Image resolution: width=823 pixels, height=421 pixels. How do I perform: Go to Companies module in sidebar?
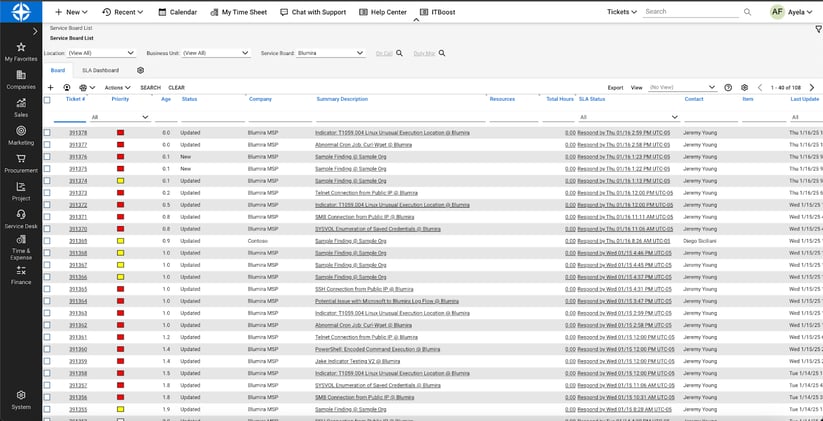[x=21, y=79]
